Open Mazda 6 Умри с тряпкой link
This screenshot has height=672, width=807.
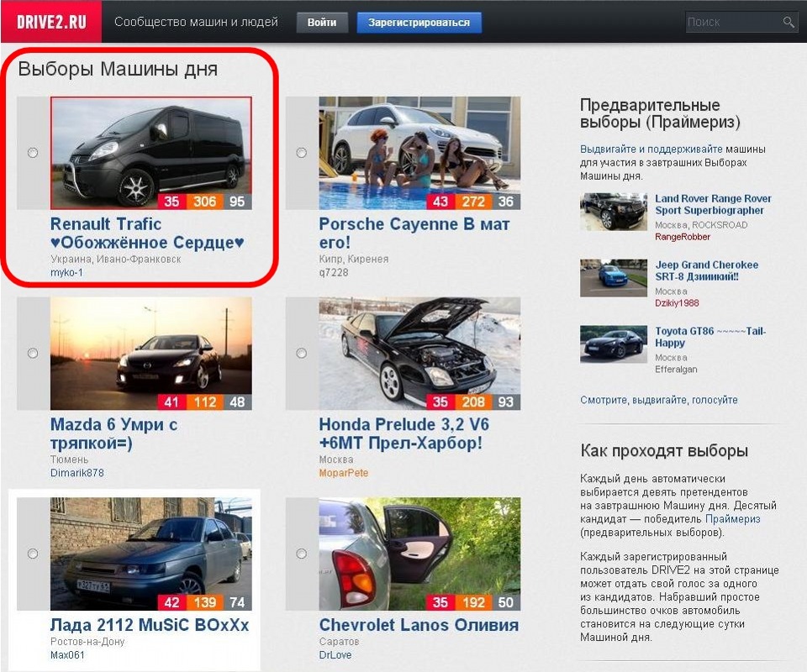[113, 433]
